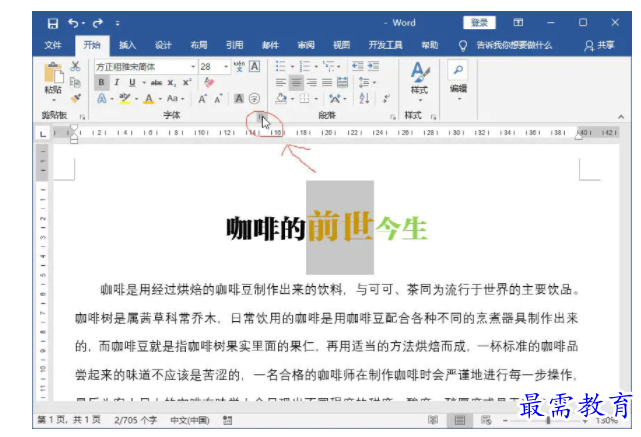Open ribbon display options icon in title bar
Image resolution: width=641 pixels, height=437 pixels.
click(518, 22)
